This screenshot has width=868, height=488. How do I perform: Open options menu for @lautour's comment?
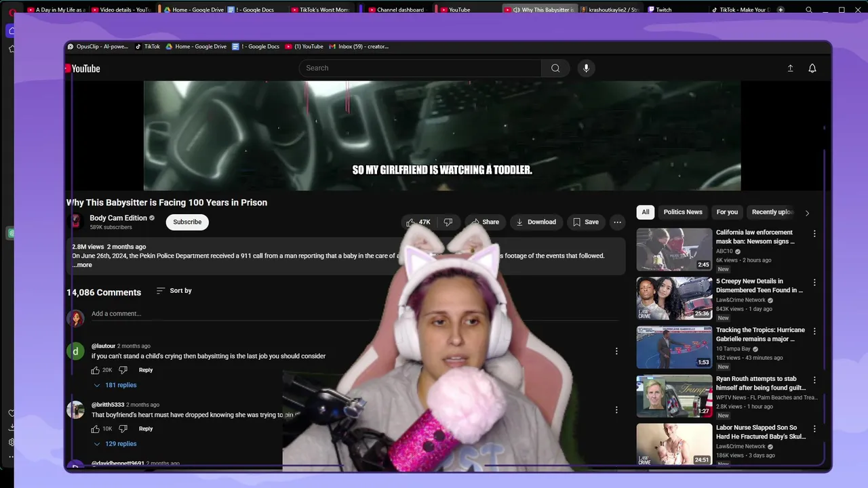coord(616,351)
